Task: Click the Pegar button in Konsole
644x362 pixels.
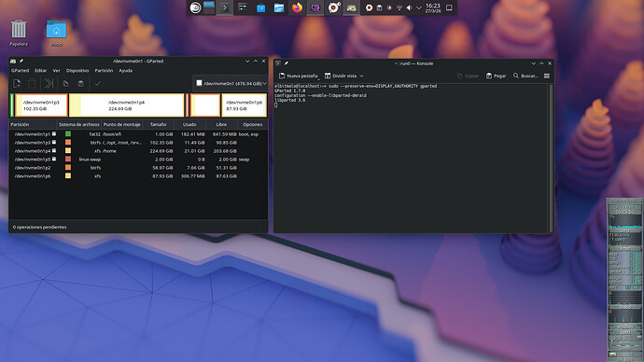Action: pyautogui.click(x=497, y=76)
